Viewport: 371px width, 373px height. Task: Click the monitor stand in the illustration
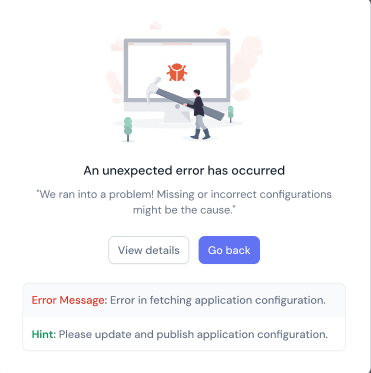pos(177,117)
